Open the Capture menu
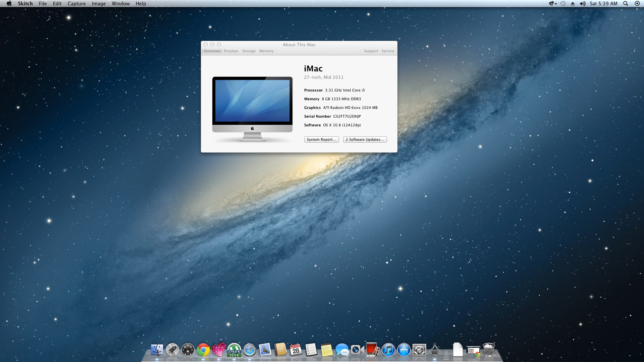 76,4
